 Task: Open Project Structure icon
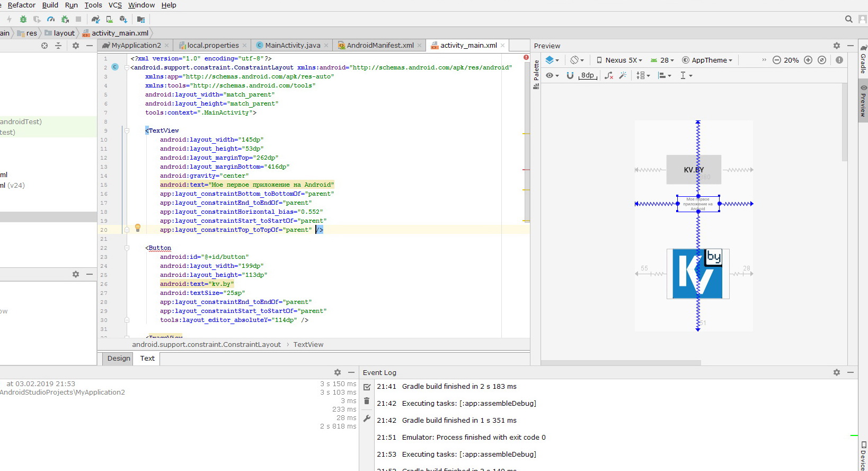tap(141, 19)
